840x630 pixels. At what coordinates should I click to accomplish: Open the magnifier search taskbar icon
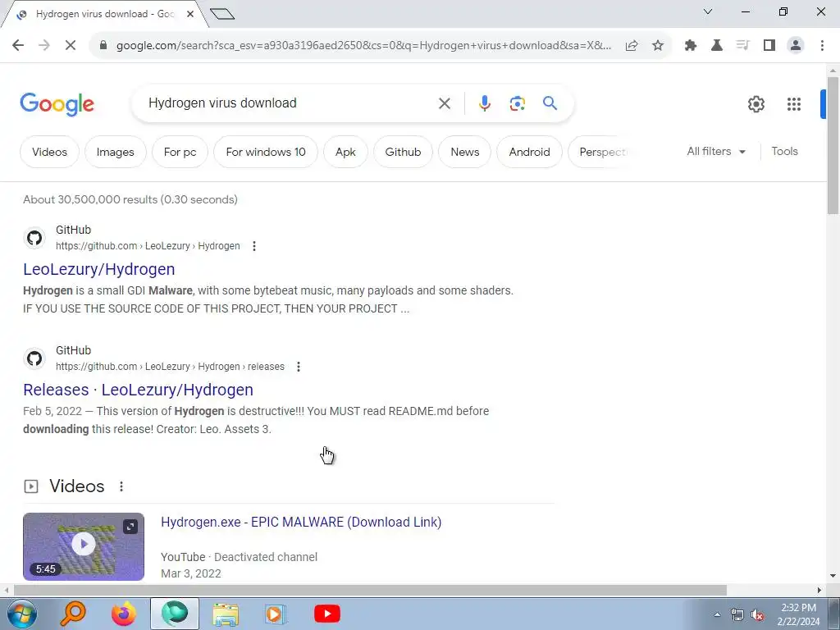[73, 614]
